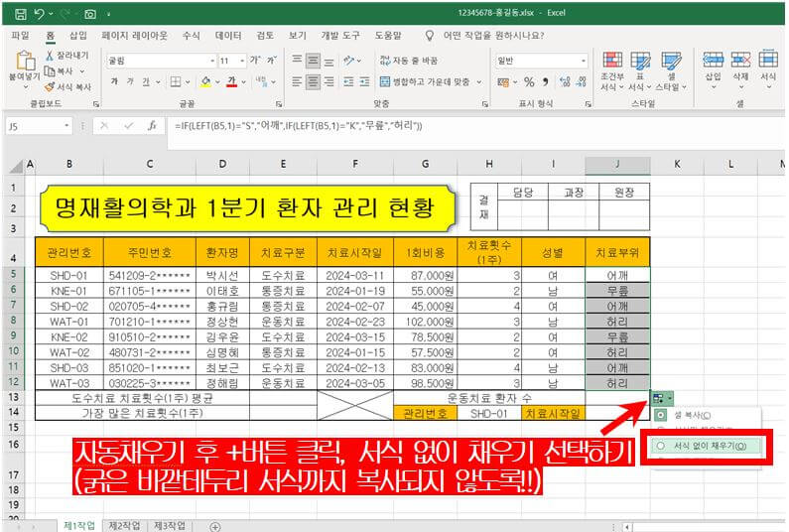Click the 삽입 insert cells icon
The image size is (789, 532).
pos(713,60)
